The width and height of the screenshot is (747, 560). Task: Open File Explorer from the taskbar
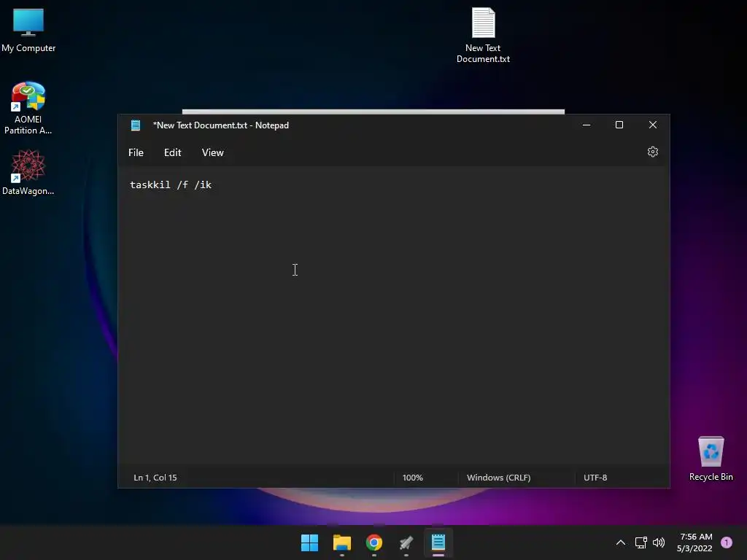click(342, 542)
